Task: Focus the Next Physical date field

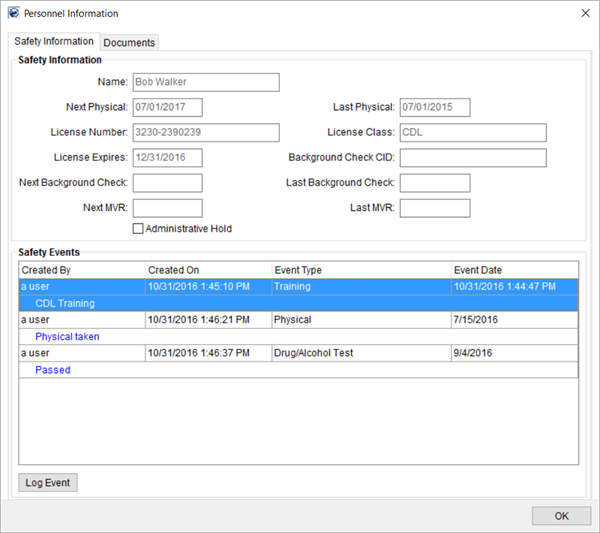Action: [x=167, y=107]
